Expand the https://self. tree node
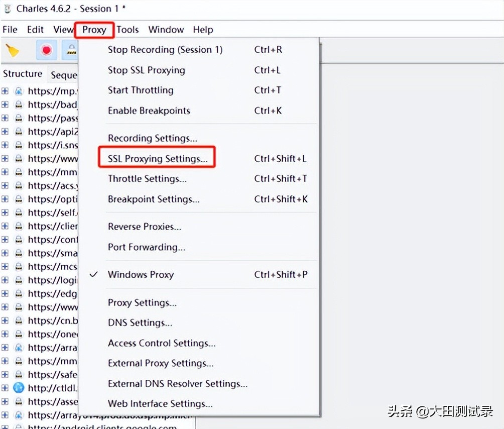 pyautogui.click(x=5, y=212)
